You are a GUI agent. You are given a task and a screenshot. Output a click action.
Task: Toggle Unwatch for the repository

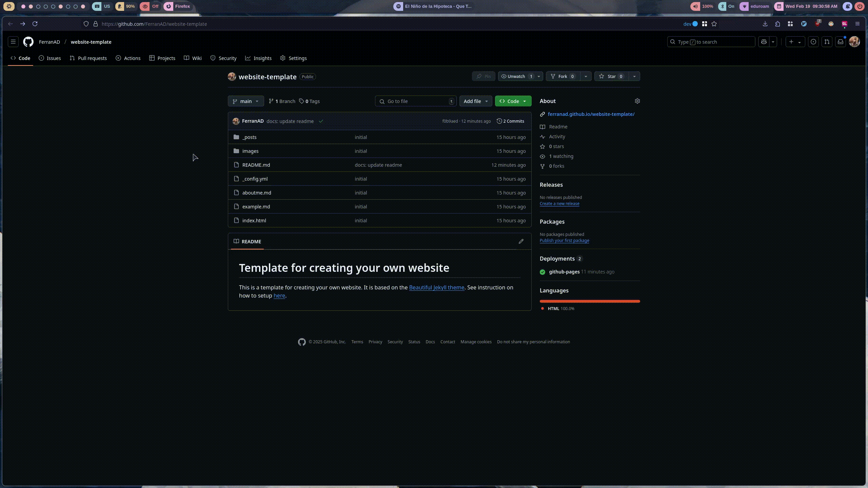516,76
